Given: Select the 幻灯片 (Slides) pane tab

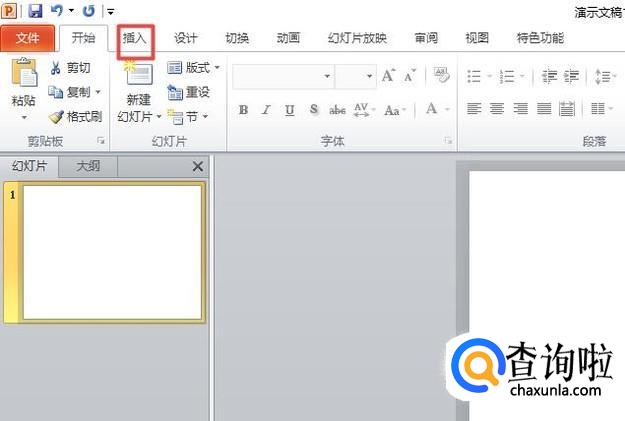Looking at the screenshot, I should 29,166.
